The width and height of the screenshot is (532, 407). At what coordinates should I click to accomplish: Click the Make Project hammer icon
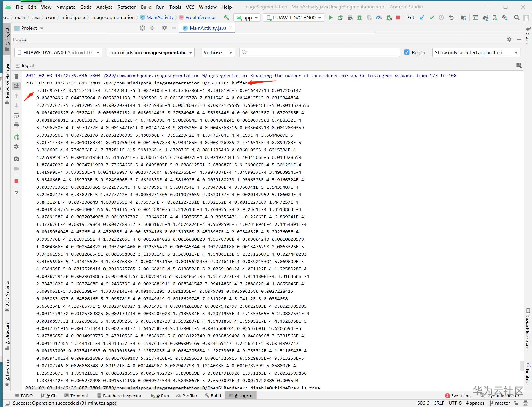pyautogui.click(x=226, y=18)
